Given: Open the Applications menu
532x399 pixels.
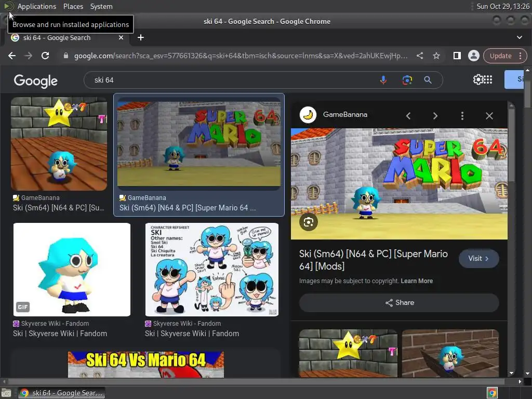Looking at the screenshot, I should pyautogui.click(x=37, y=6).
